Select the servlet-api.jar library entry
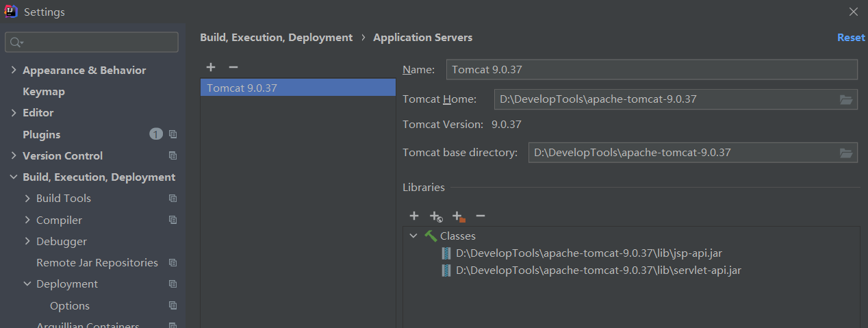Image resolution: width=868 pixels, height=328 pixels. pyautogui.click(x=598, y=270)
